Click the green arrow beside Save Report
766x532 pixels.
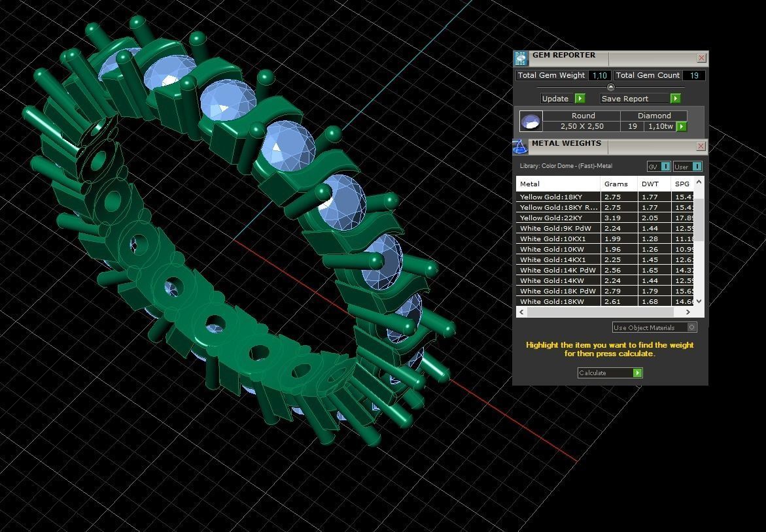(675, 99)
